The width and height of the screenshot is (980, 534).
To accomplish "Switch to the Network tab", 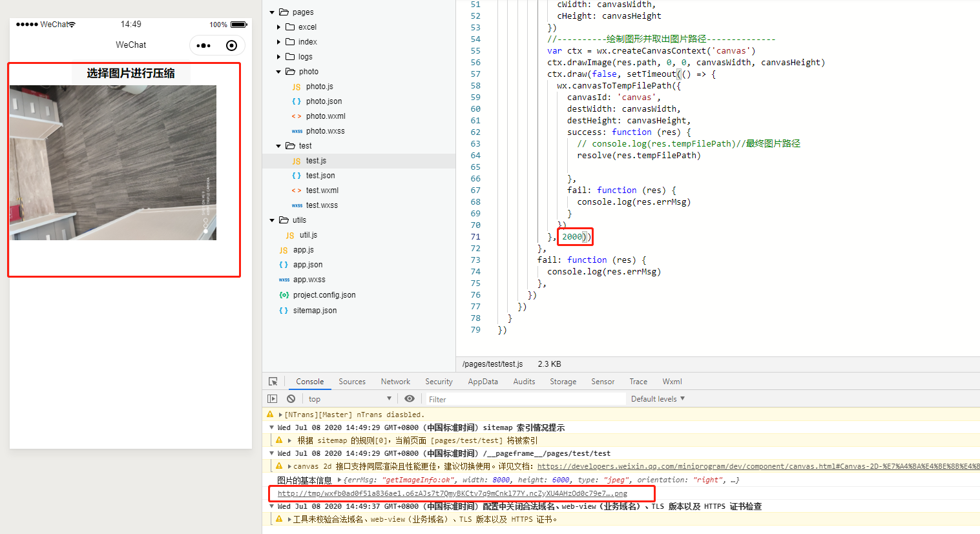I will (x=395, y=382).
